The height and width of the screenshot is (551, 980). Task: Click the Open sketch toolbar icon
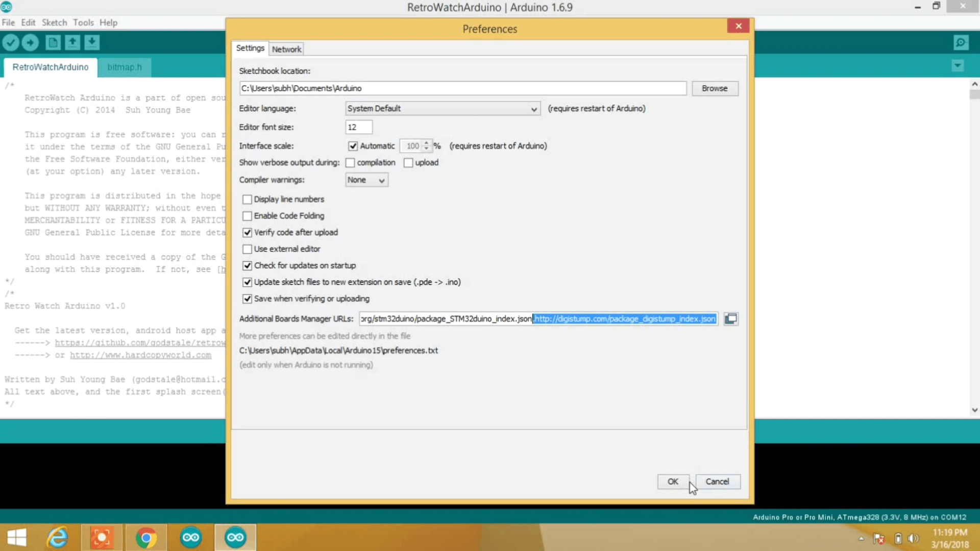click(72, 42)
